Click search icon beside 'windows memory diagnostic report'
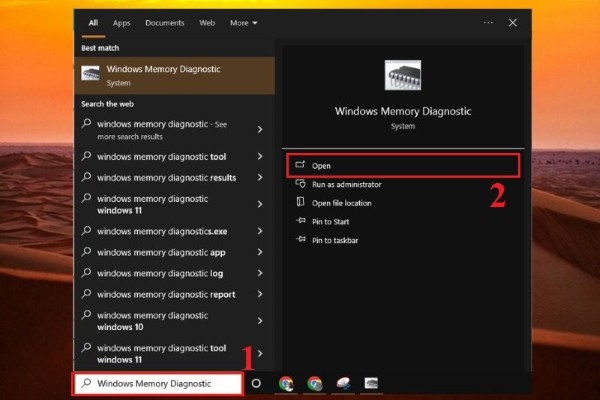 [86, 294]
